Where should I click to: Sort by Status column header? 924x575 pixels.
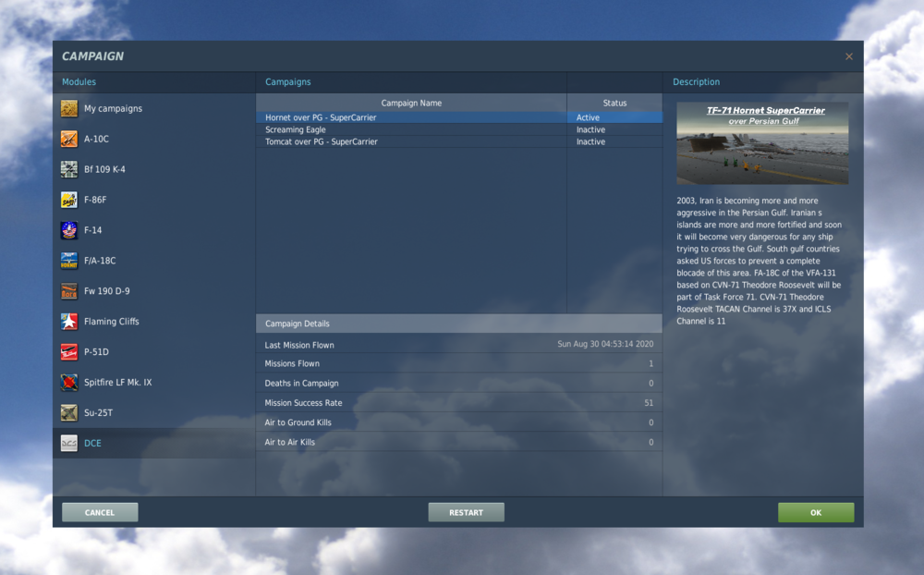(x=614, y=103)
